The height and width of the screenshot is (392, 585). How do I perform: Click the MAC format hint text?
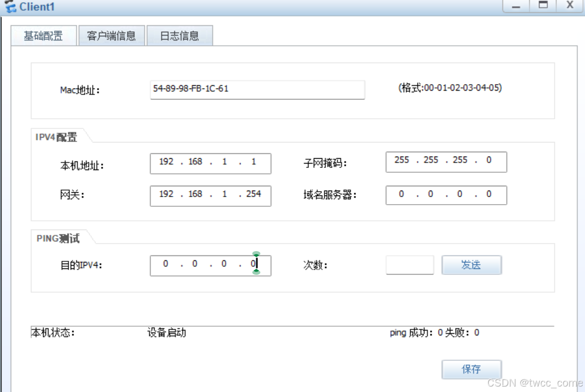tap(450, 87)
